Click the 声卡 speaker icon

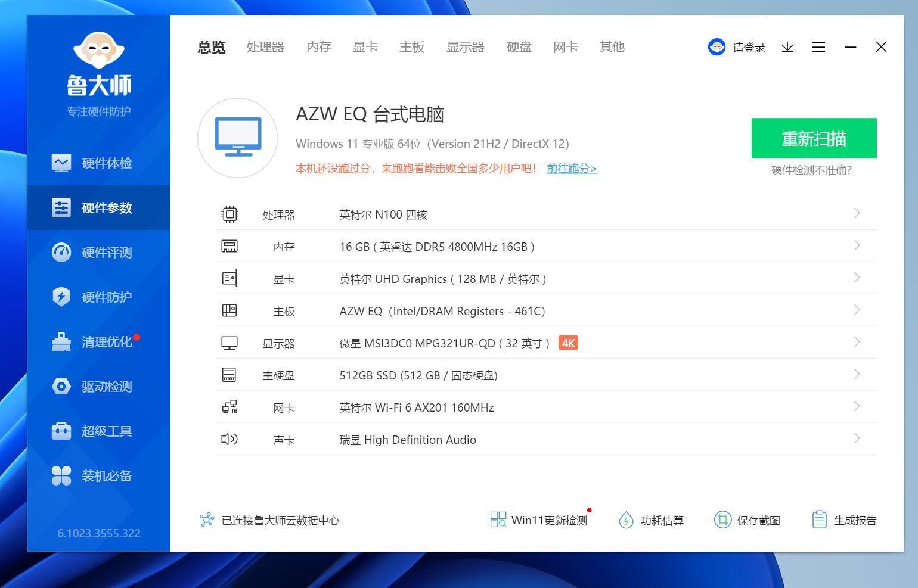(229, 439)
